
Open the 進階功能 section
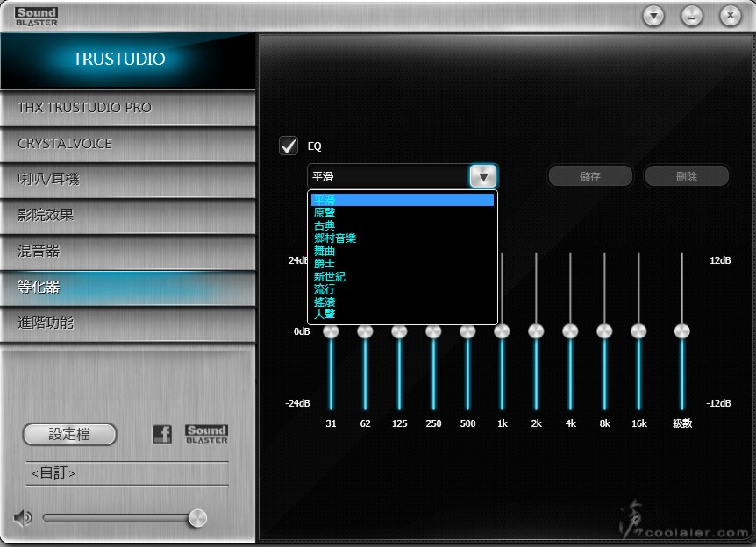pyautogui.click(x=128, y=323)
